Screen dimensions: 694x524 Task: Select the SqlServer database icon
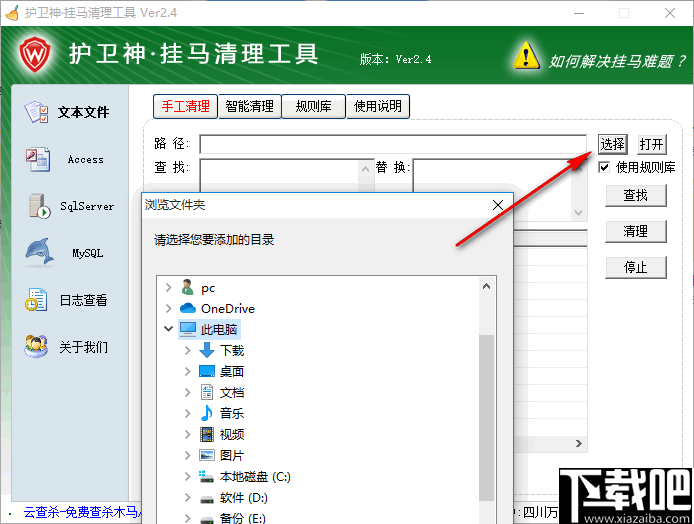[39, 206]
